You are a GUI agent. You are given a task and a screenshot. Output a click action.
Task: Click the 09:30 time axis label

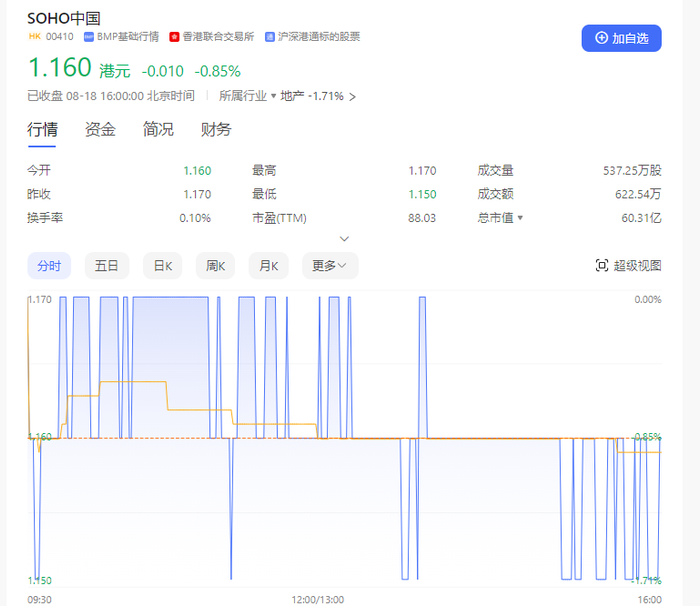[x=39, y=599]
